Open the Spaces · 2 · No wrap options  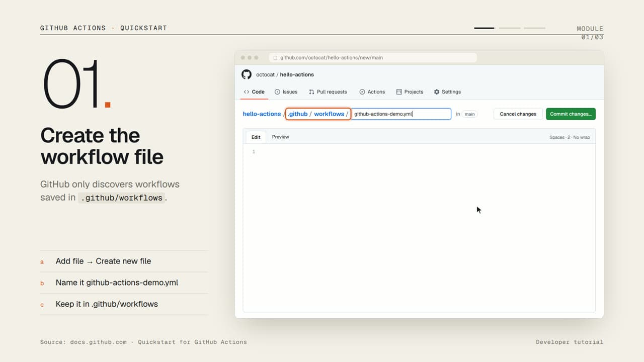[570, 137]
